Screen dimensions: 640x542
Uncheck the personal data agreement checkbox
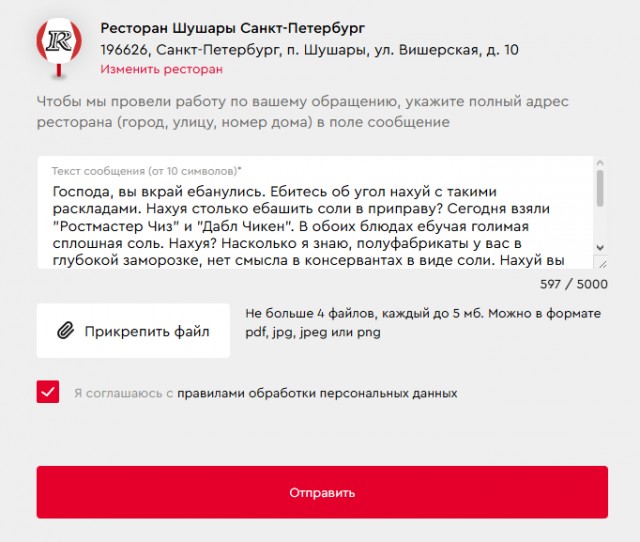(x=48, y=392)
